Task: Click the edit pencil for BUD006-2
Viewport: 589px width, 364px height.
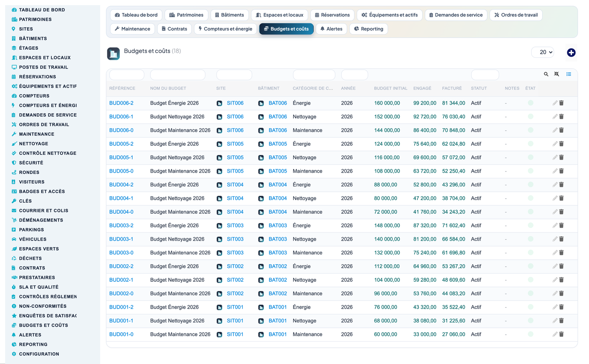Action: pyautogui.click(x=555, y=103)
